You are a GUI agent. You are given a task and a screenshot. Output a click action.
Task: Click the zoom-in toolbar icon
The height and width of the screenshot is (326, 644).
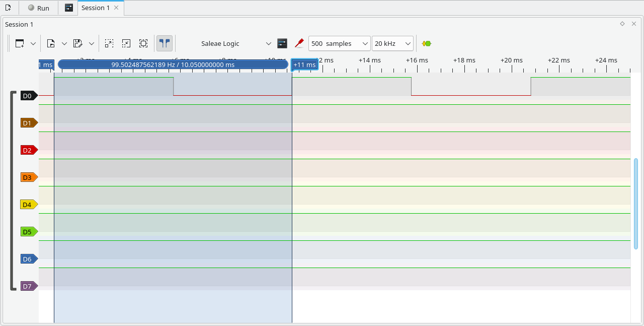tap(109, 43)
